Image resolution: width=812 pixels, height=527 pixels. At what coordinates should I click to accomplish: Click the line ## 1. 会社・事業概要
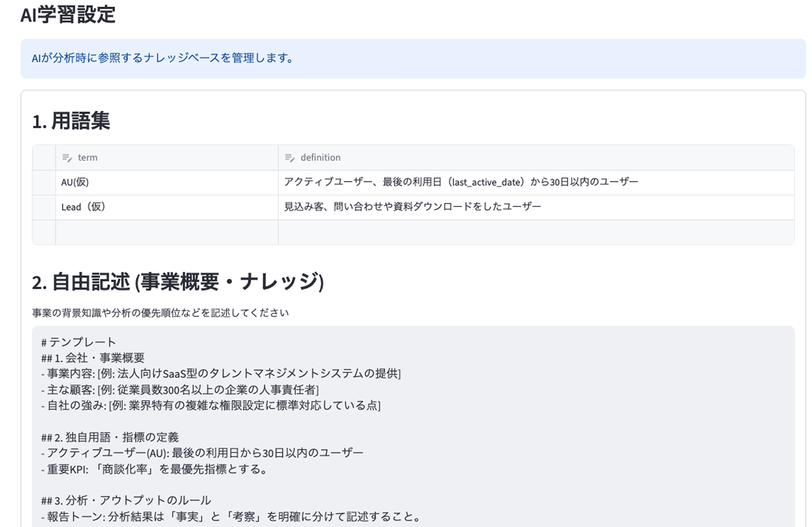(x=93, y=358)
